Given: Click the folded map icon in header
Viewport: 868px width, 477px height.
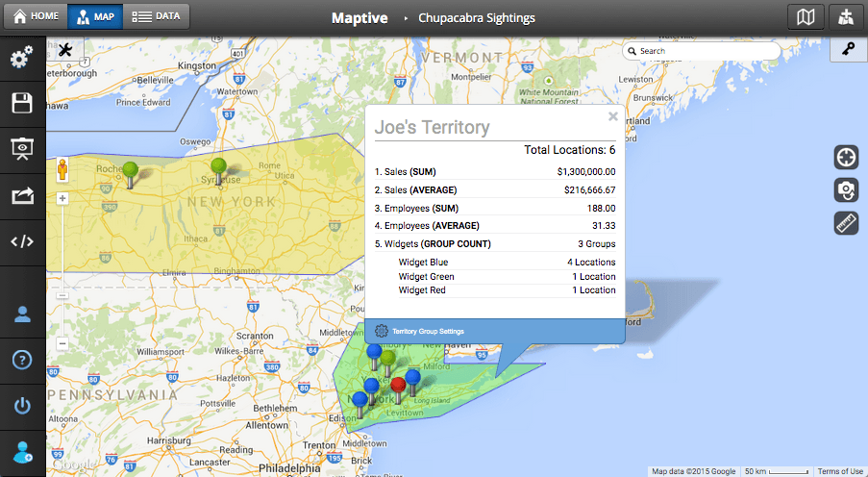Looking at the screenshot, I should click(x=806, y=17).
